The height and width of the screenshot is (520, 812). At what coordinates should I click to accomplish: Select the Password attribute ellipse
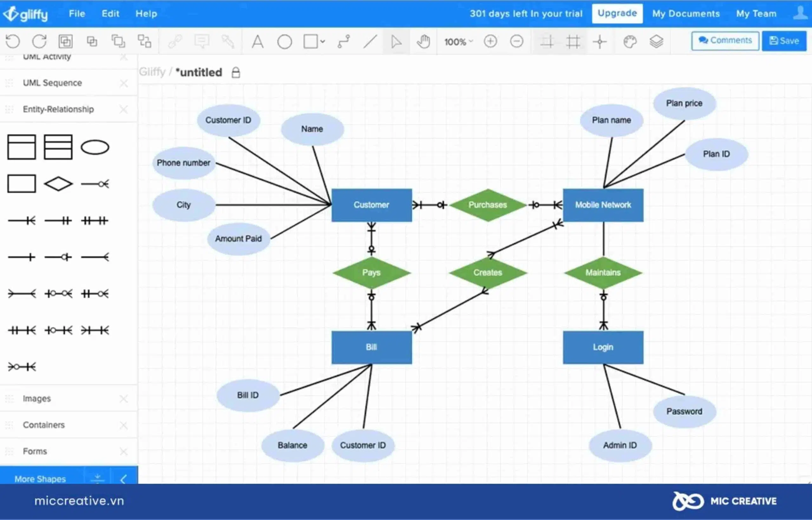pyautogui.click(x=684, y=412)
